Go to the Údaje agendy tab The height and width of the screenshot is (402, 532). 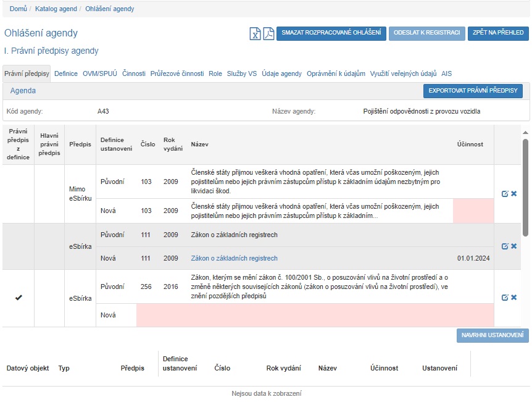(x=281, y=73)
